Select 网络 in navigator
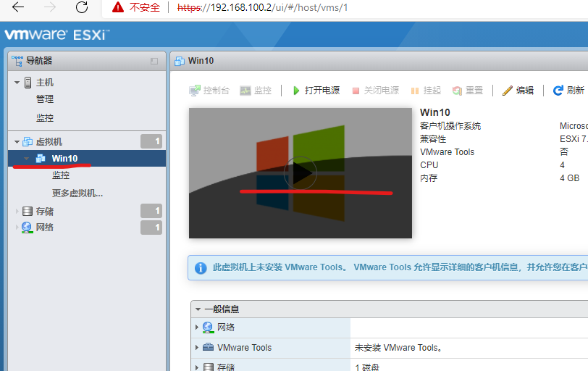The height and width of the screenshot is (371, 588). (x=45, y=228)
